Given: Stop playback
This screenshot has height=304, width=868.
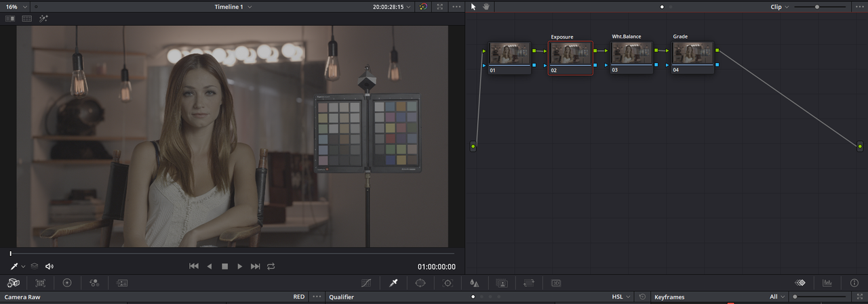Looking at the screenshot, I should 225,267.
